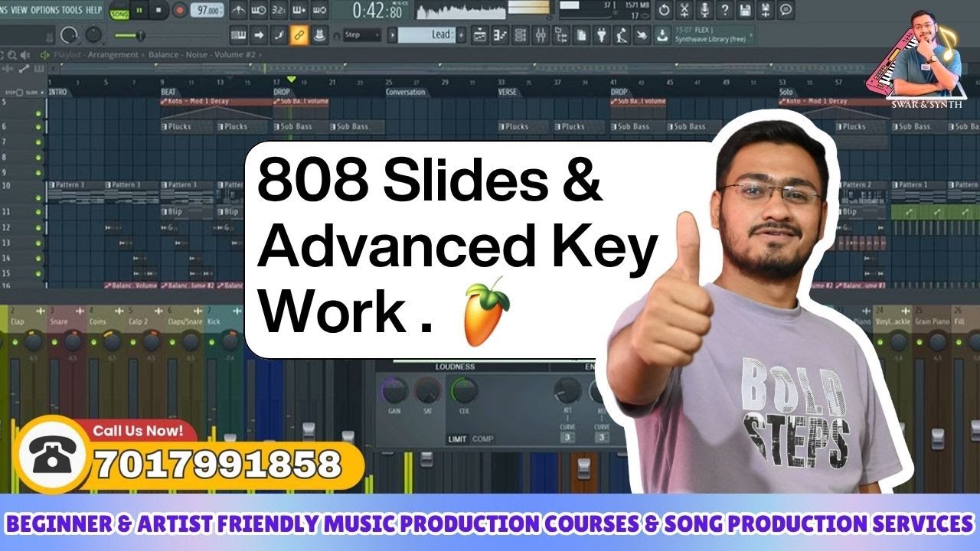Open the tempo tapper icon
This screenshot has height=551, width=980.
[x=621, y=35]
